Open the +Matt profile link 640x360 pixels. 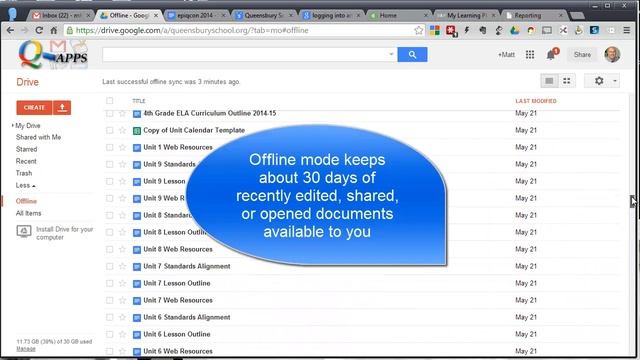pos(506,54)
